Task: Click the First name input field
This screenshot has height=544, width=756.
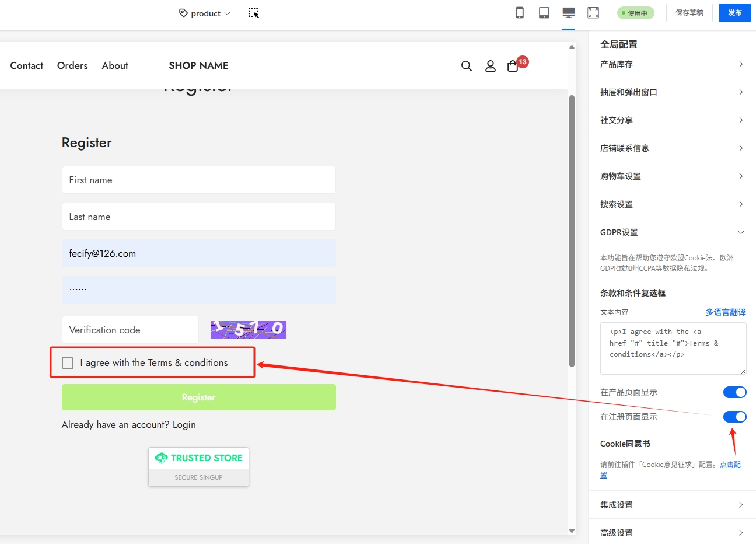Action: coord(198,180)
